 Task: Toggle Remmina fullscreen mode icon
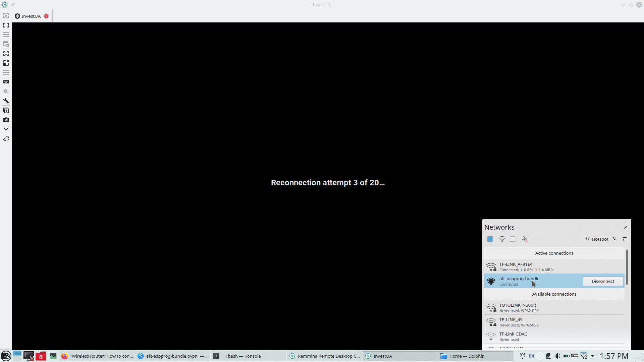pos(6,25)
